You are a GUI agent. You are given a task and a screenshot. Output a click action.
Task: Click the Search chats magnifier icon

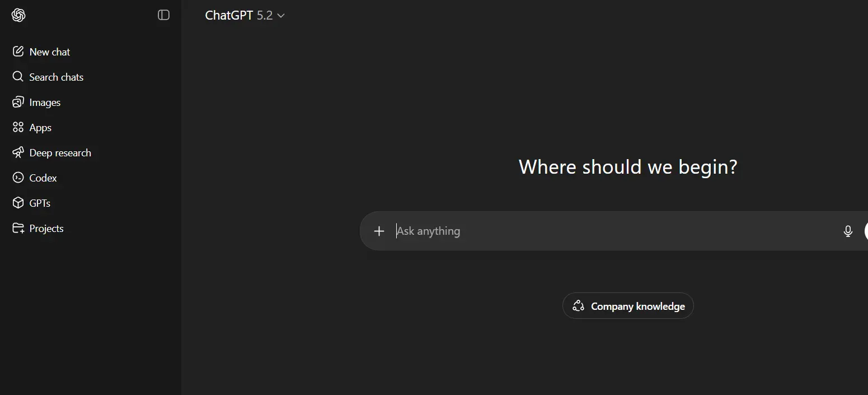tap(18, 77)
